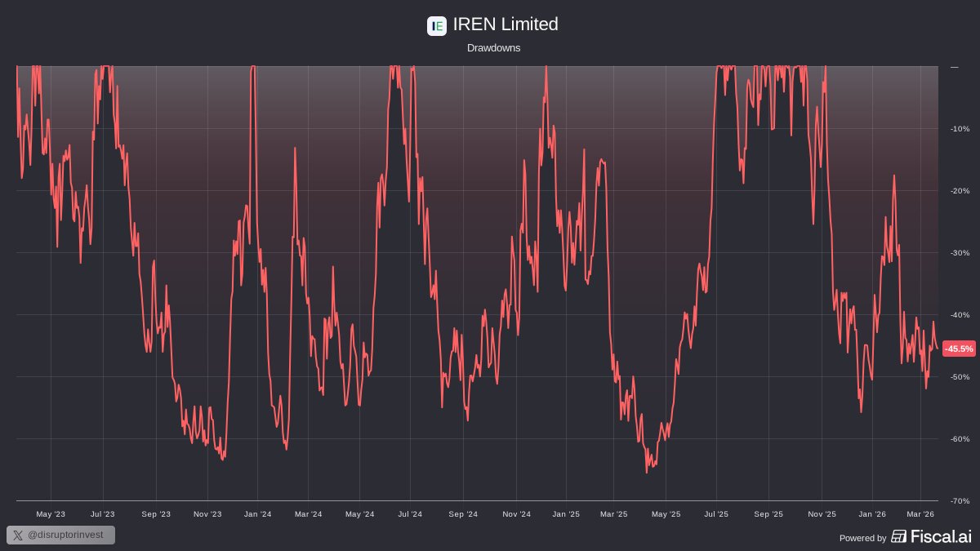
Task: Click the Powered by text
Action: click(x=862, y=538)
